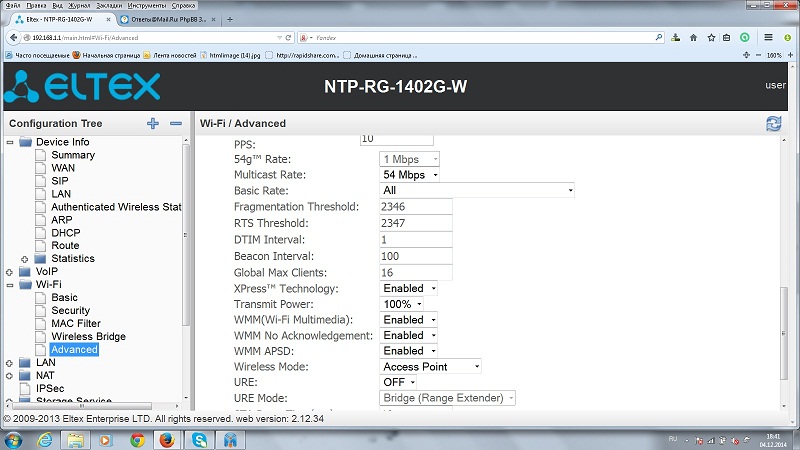This screenshot has width=800, height=450.
Task: Collapse all tree nodes with minus icon
Action: coord(176,123)
